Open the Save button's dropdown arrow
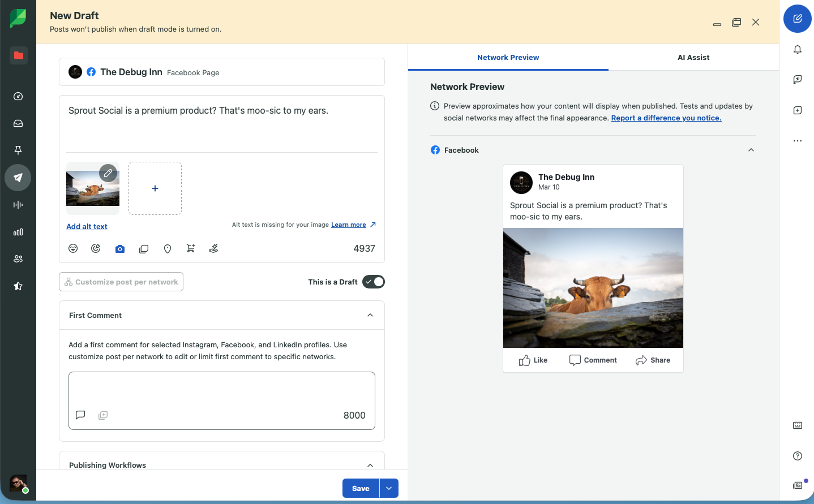This screenshot has width=814, height=504. (389, 488)
